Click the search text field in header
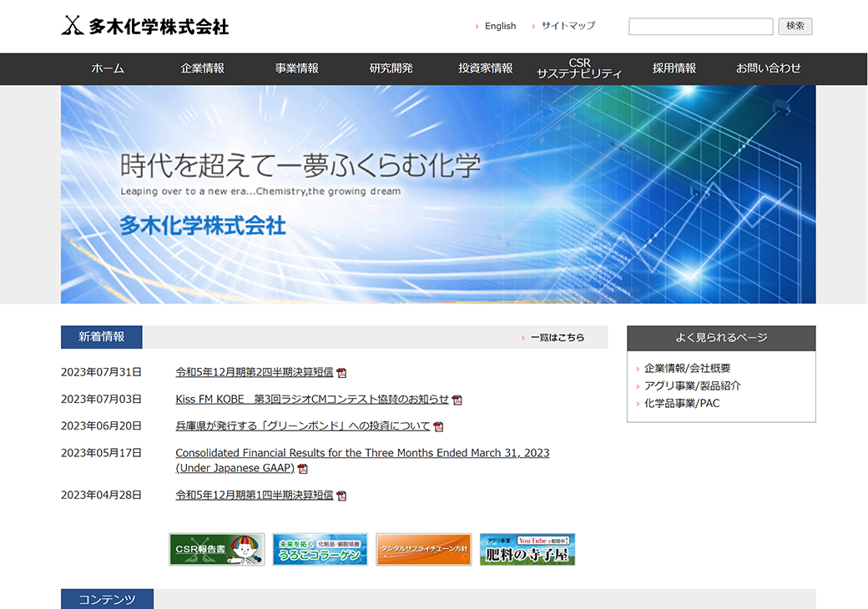The width and height of the screenshot is (868, 609). [700, 27]
